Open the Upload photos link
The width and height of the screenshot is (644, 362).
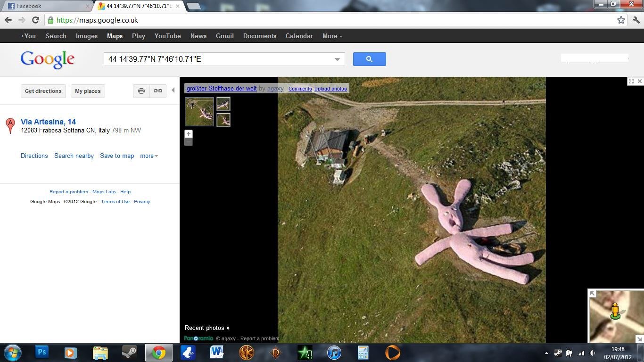pyautogui.click(x=330, y=89)
